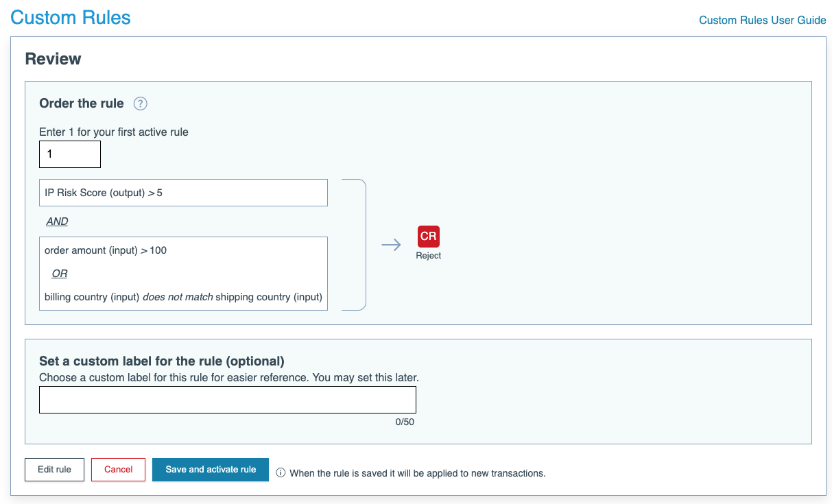Click into the custom label text box

point(227,400)
